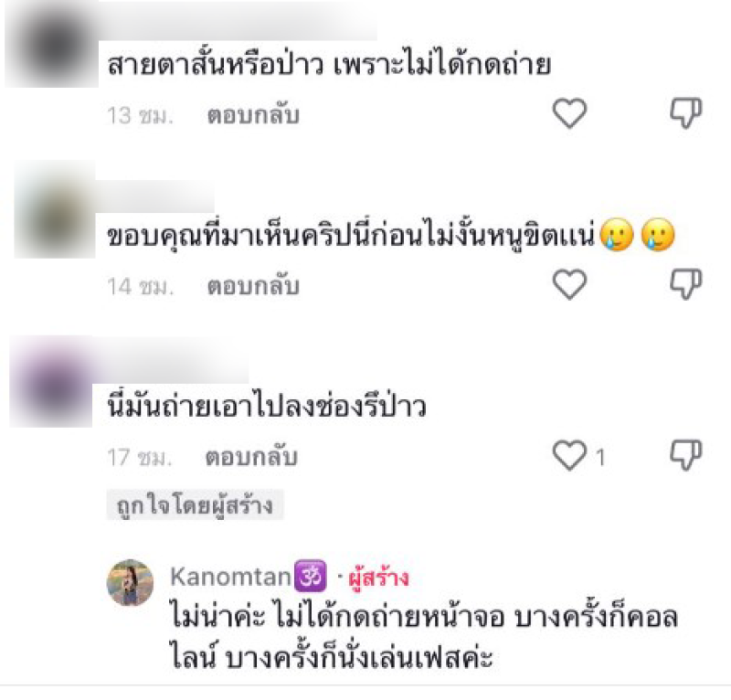Reply to the 13 ชม. comment via ตอบกลับ
This screenshot has width=731, height=700.
[x=253, y=115]
